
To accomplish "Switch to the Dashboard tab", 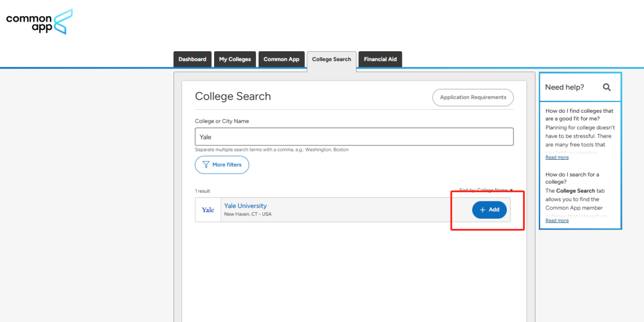I will click(192, 60).
